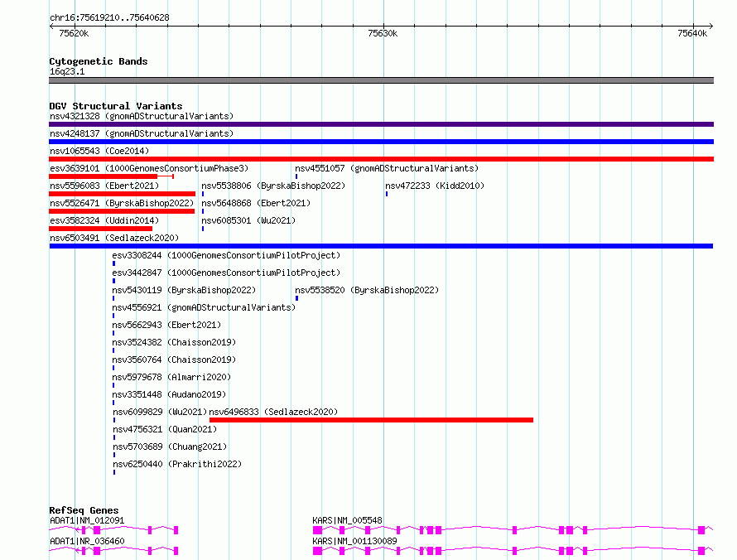Click the 75640k ruler position label
Image resolution: width=737 pixels, height=560 pixels.
point(692,33)
